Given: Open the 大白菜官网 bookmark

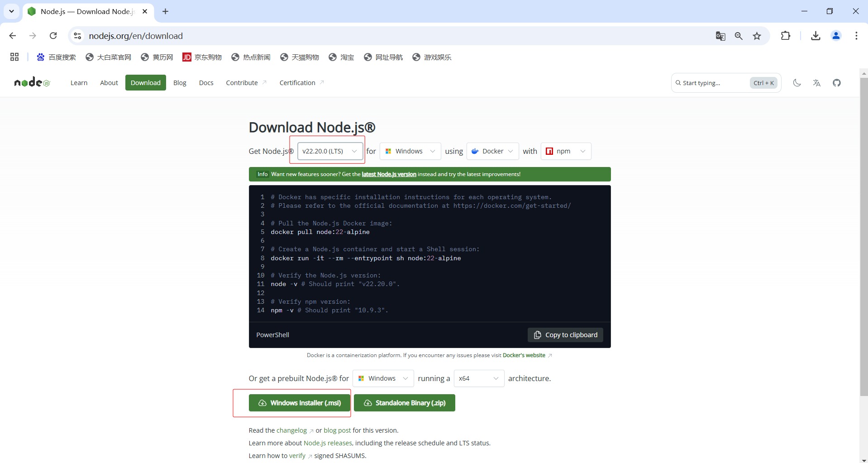Looking at the screenshot, I should [x=109, y=57].
